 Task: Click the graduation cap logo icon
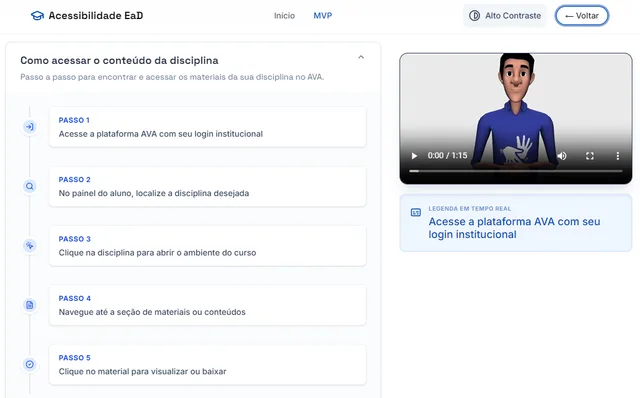click(x=37, y=16)
